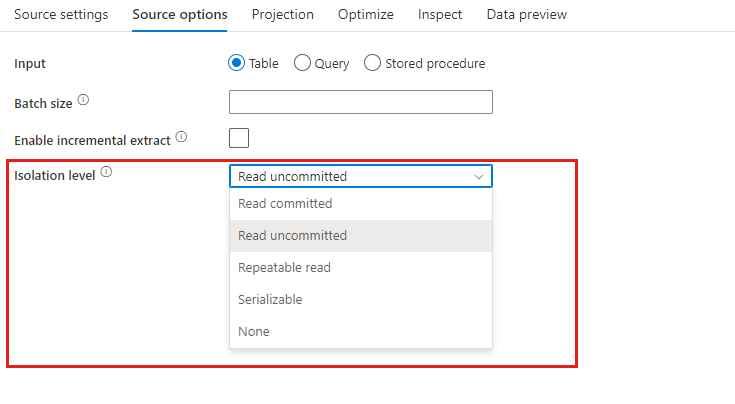The height and width of the screenshot is (404, 735).
Task: Click the Enable incremental extract info icon
Action: (181, 137)
